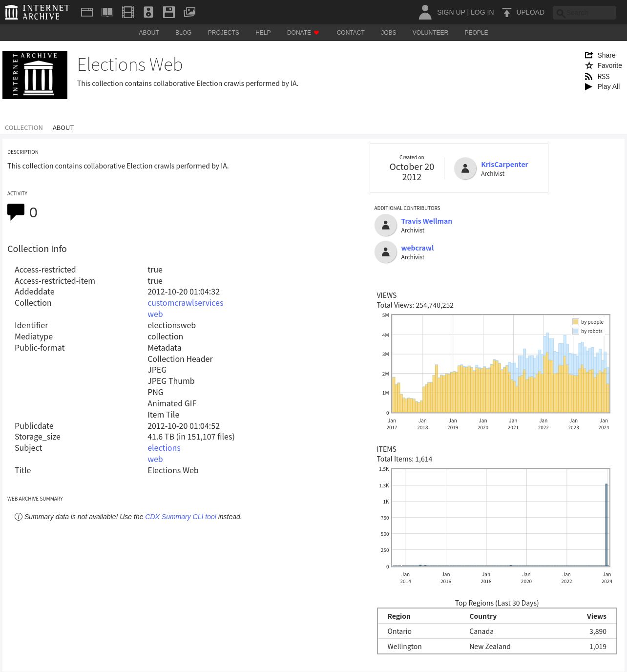Viewport: 627px width, 672px height.
Task: Click the Elections Web page title heading
Action: [130, 64]
